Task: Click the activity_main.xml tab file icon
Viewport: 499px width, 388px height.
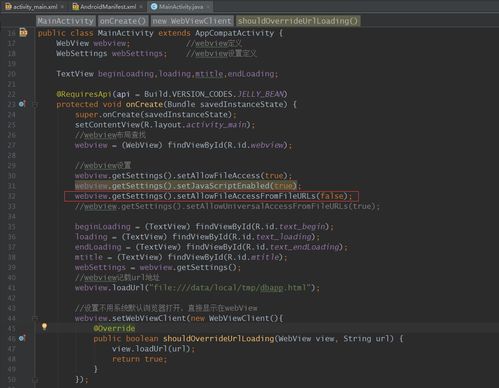Action: 8,7
